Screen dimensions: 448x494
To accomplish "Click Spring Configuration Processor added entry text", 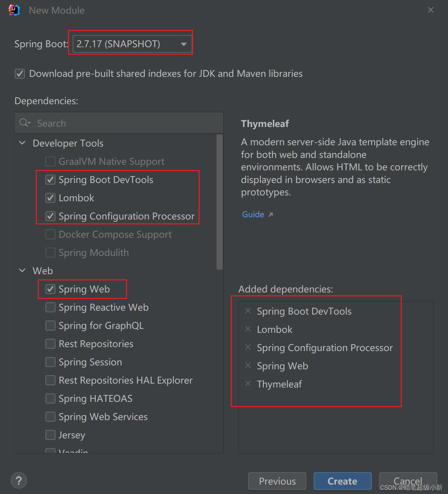I will (x=325, y=347).
